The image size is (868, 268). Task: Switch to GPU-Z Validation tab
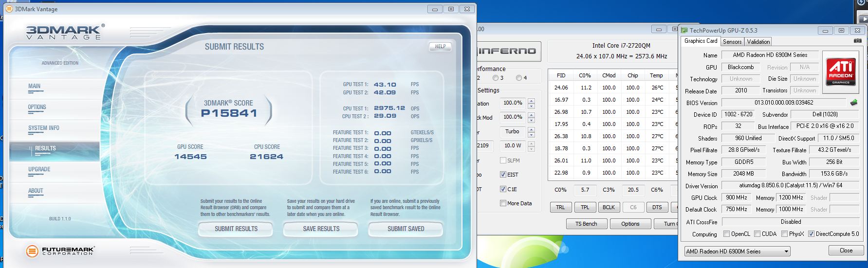(x=758, y=42)
